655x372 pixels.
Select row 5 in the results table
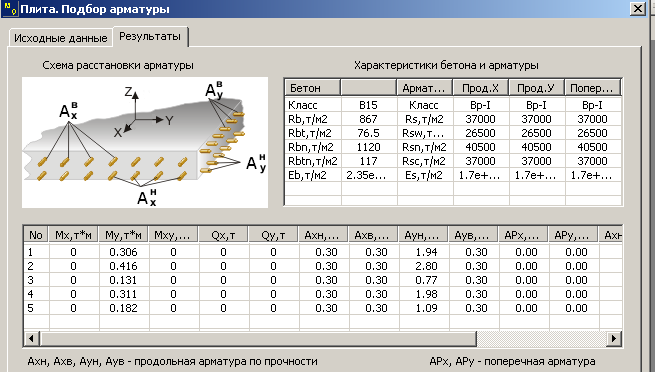tap(322, 308)
